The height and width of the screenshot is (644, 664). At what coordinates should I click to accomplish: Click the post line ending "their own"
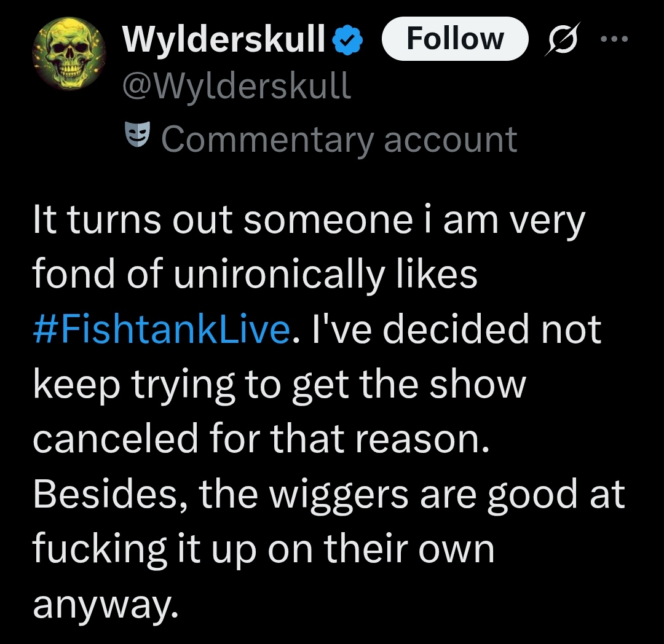click(264, 550)
